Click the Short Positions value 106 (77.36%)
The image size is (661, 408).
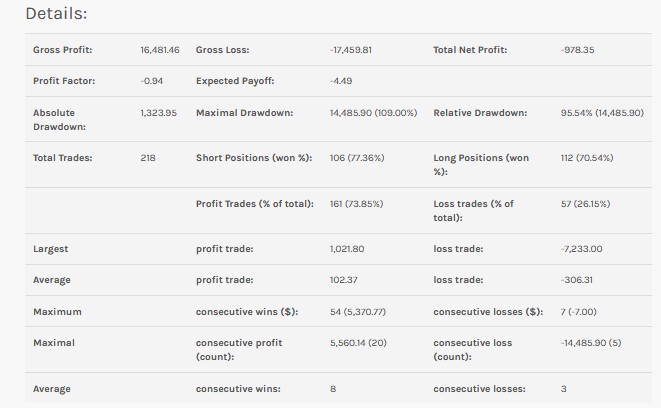(356, 157)
